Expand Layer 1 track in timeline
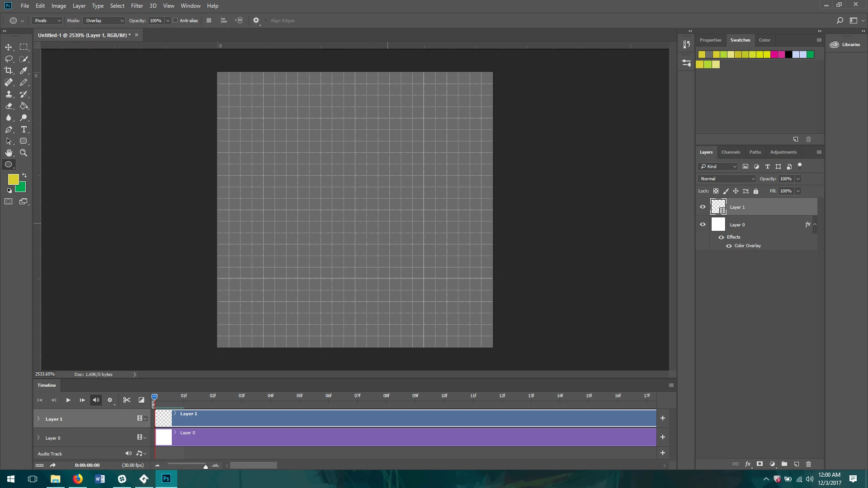Image resolution: width=868 pixels, height=488 pixels. [x=38, y=419]
